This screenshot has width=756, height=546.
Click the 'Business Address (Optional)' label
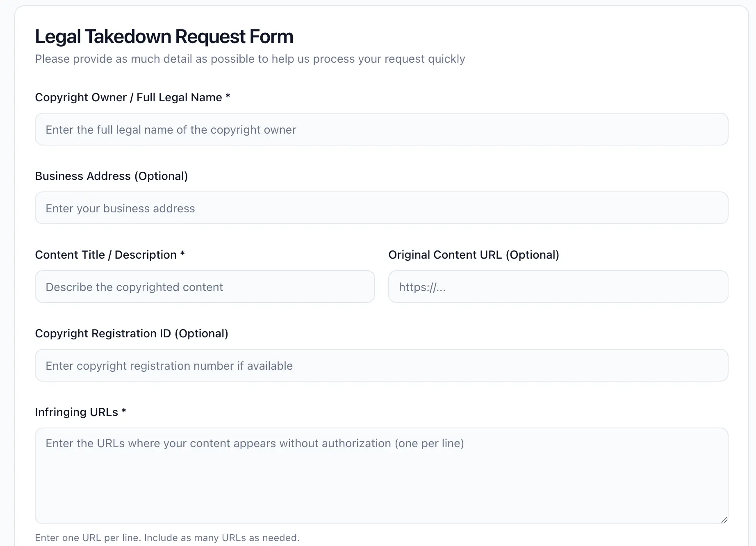point(112,176)
